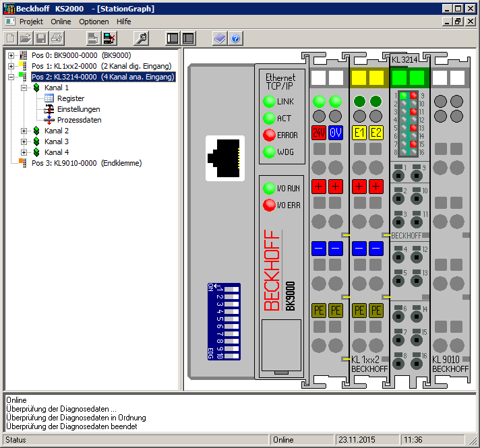Click log line 'Überprüfung der Diagnosedaten beendet'

click(71, 426)
